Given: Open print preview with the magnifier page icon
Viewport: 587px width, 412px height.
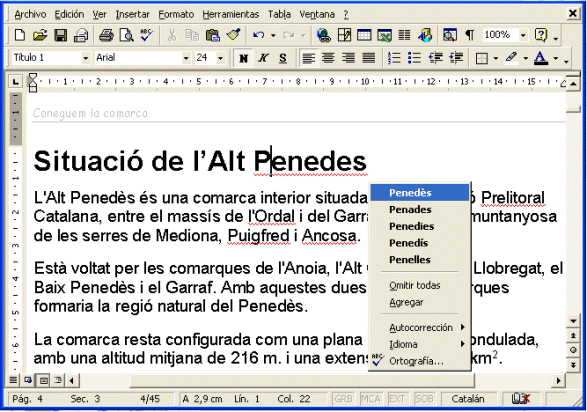Looking at the screenshot, I should pos(127,36).
